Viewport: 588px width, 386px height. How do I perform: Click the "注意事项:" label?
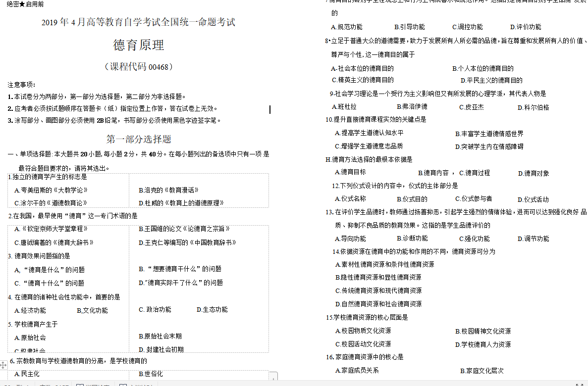click(21, 85)
